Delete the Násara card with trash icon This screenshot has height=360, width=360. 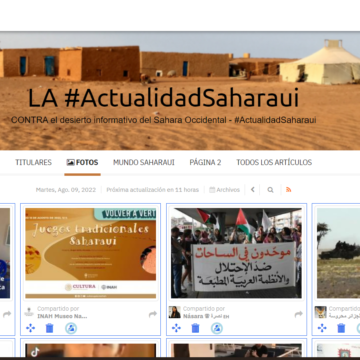coord(195,328)
